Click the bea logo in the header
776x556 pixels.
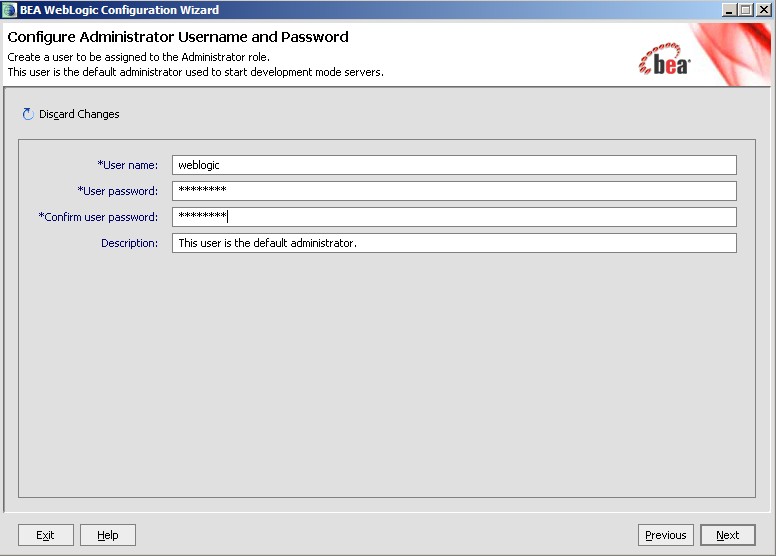click(x=664, y=59)
